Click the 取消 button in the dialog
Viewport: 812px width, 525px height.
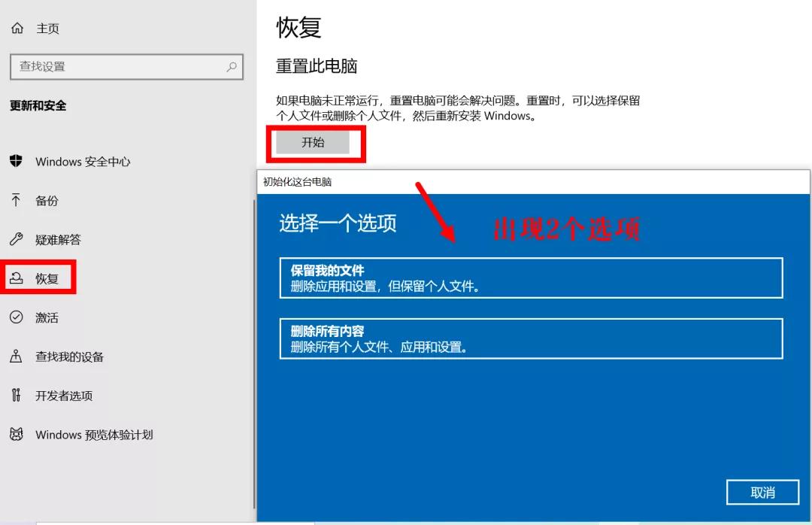[762, 492]
